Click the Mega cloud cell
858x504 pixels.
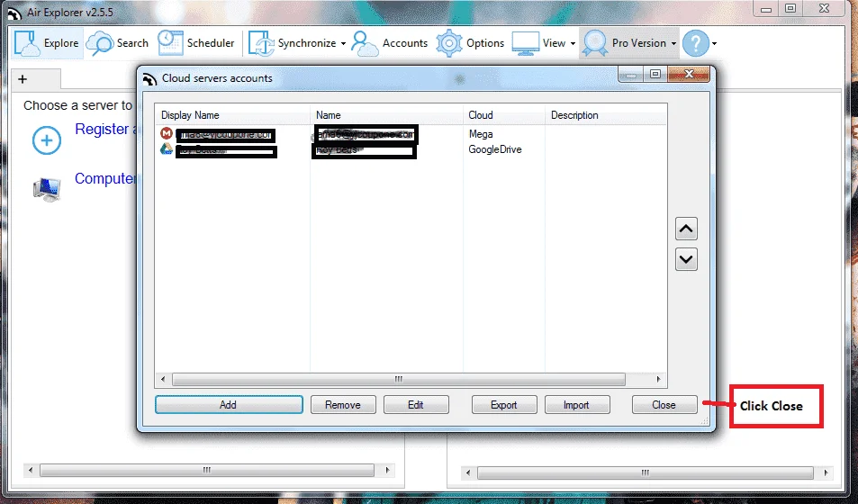point(481,134)
